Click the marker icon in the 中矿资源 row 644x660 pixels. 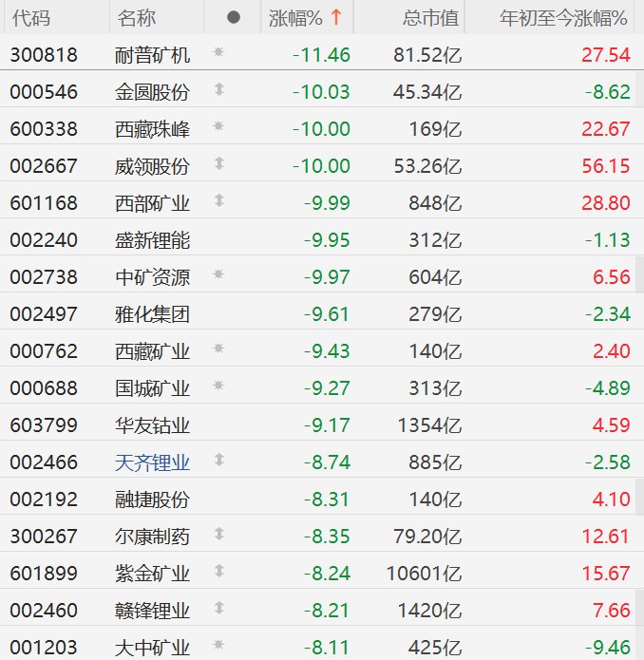(x=218, y=274)
